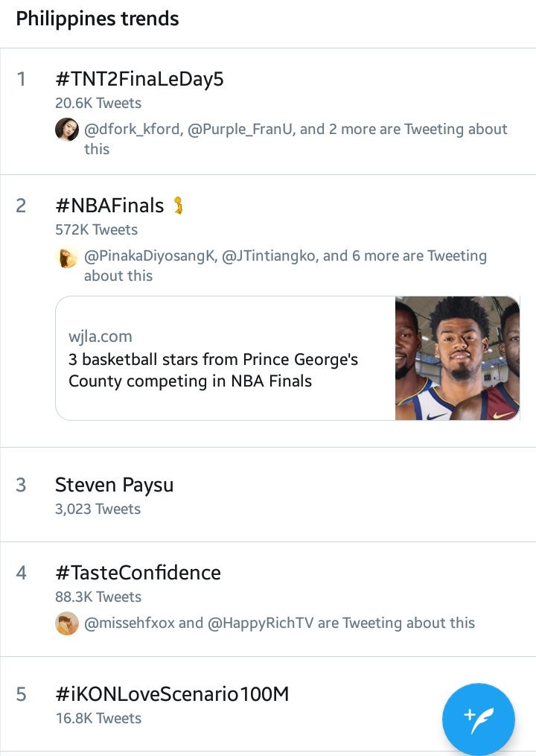
Task: Tap the 20.6K Tweets count
Action: click(x=98, y=103)
